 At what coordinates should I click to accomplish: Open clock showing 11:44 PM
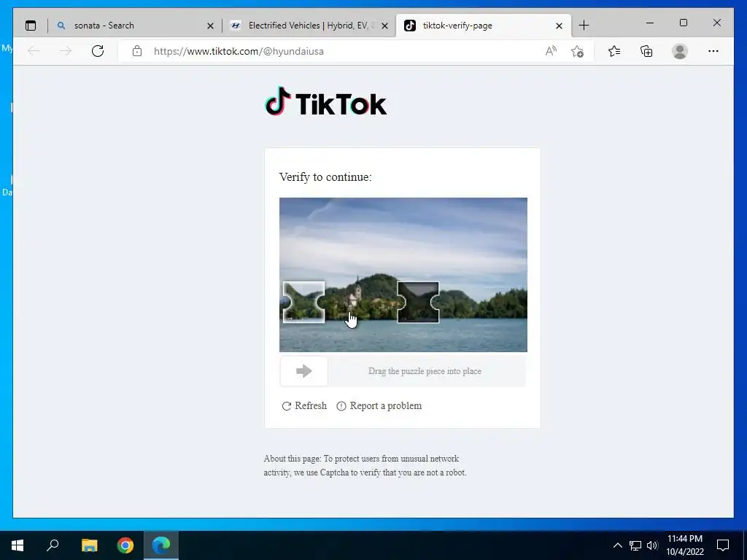point(684,545)
